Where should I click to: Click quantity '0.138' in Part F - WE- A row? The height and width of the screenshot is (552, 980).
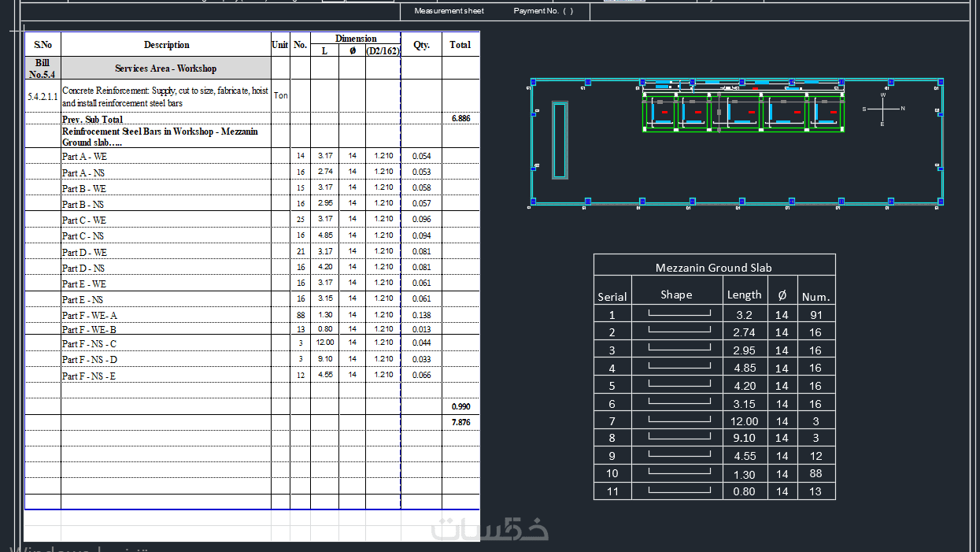point(421,314)
